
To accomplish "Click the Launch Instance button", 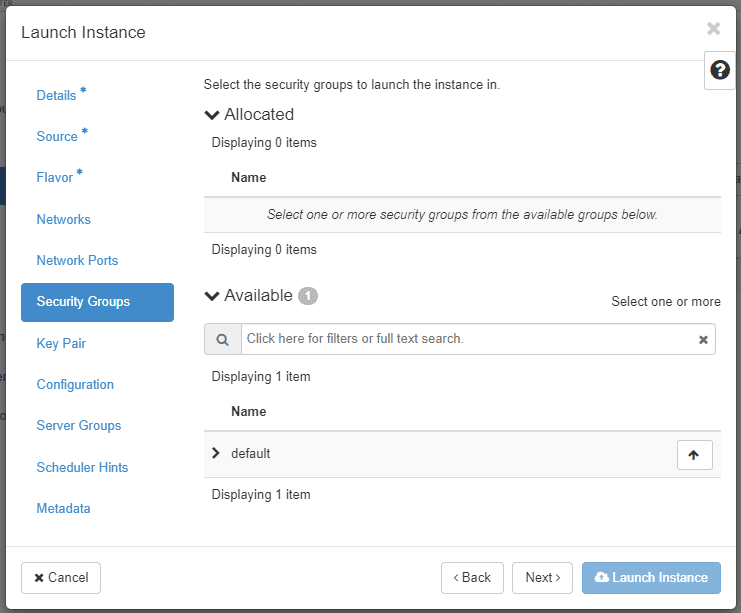I will pyautogui.click(x=651, y=577).
